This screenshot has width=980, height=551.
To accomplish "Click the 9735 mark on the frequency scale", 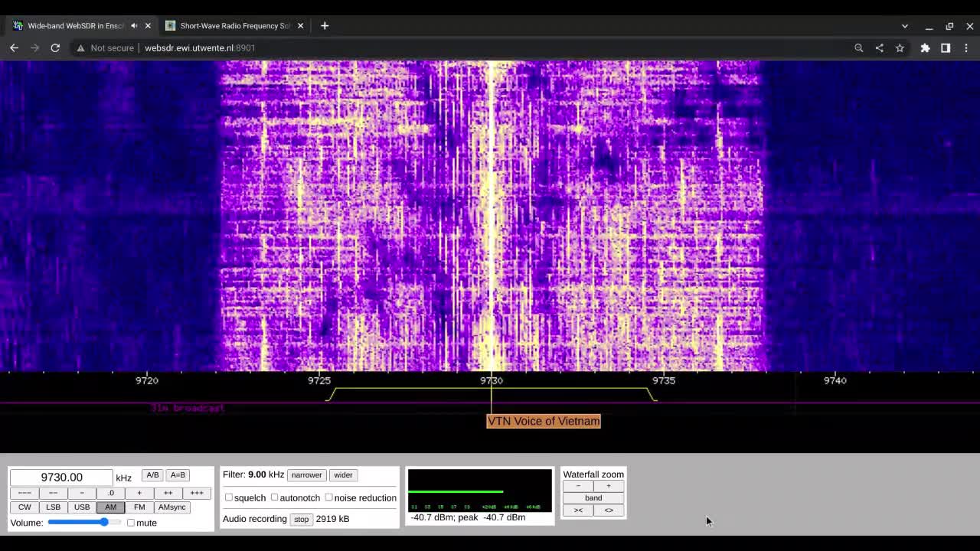I will [x=664, y=380].
